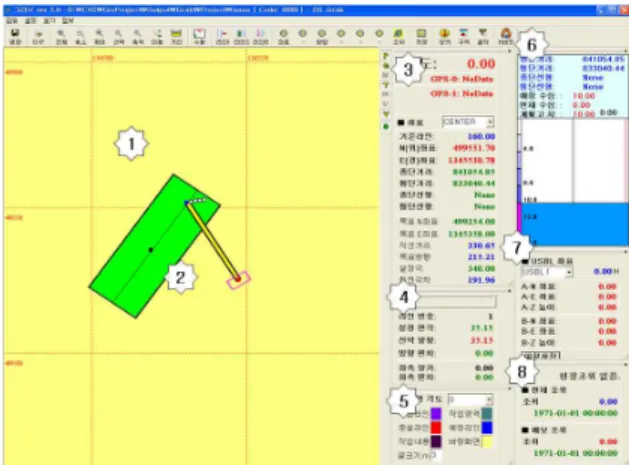This screenshot has width=629, height=465.
Task: Click the toolbar icon right of the save disk
Action: [38, 34]
